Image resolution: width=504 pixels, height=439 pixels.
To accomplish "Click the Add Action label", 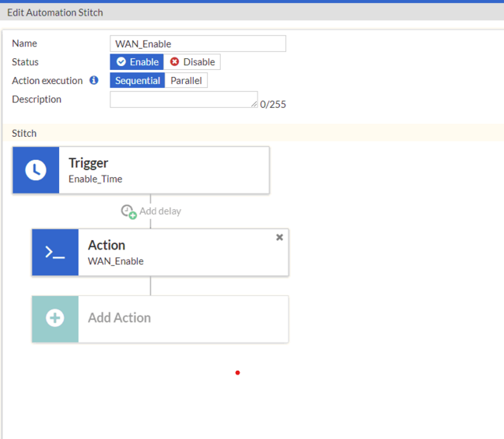I will [x=120, y=318].
